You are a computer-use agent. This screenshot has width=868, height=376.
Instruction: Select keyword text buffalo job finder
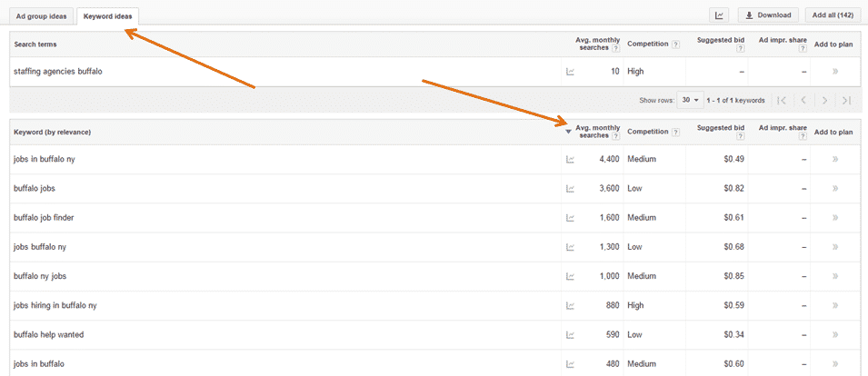click(x=44, y=218)
